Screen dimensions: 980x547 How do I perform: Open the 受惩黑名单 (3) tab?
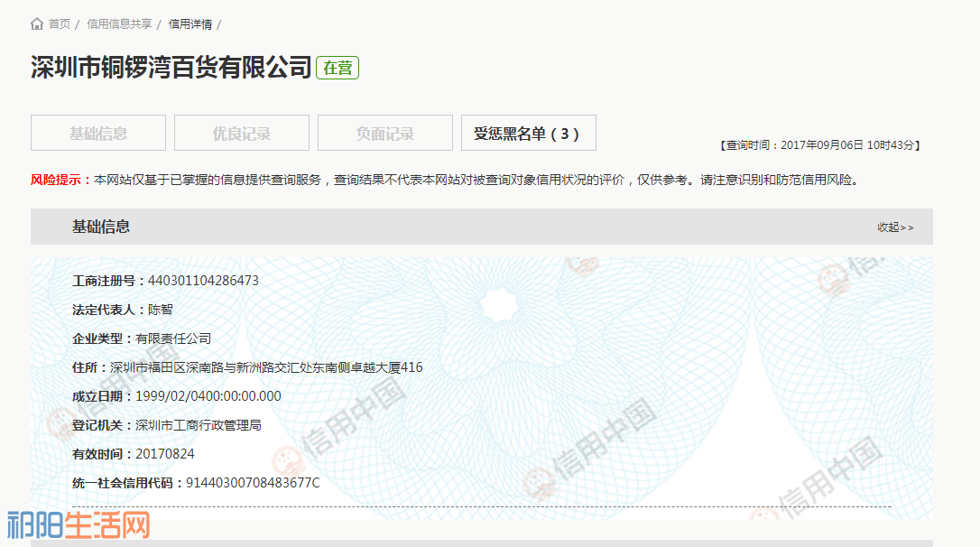(x=529, y=133)
